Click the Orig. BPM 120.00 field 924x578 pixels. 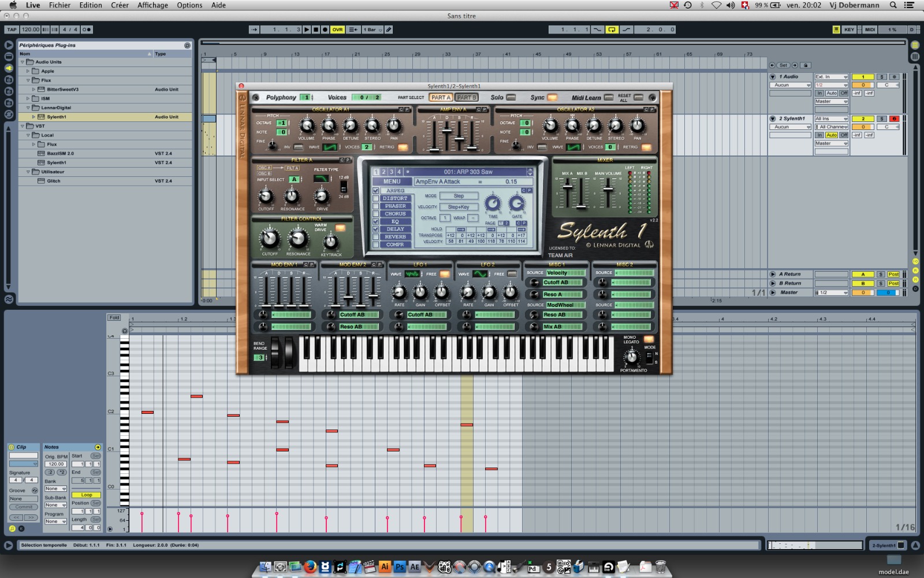[x=56, y=464]
